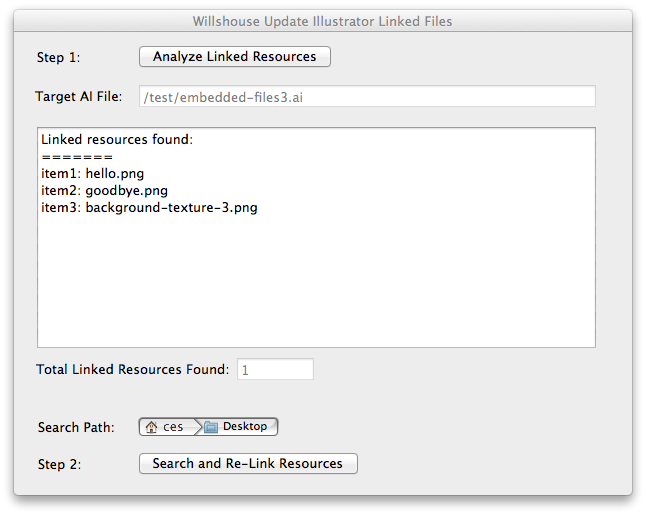This screenshot has width=646, height=515.
Task: Choose the ces path segment
Action: pos(167,427)
